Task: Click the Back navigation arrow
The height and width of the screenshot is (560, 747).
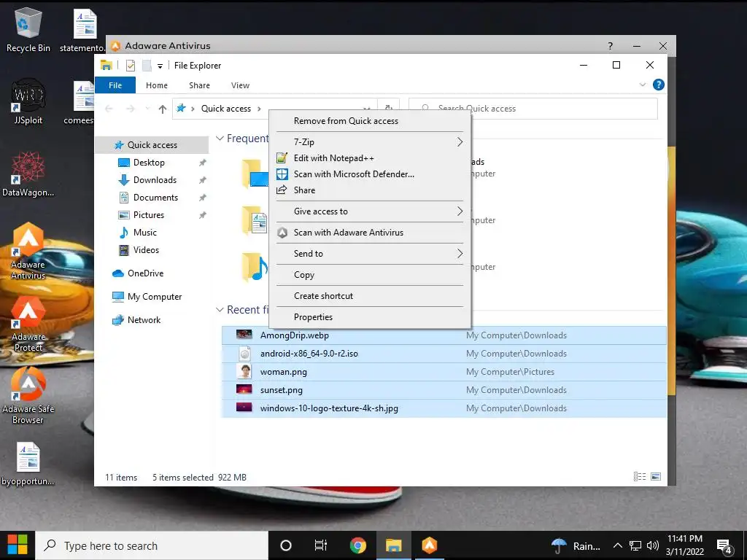Action: [109, 109]
